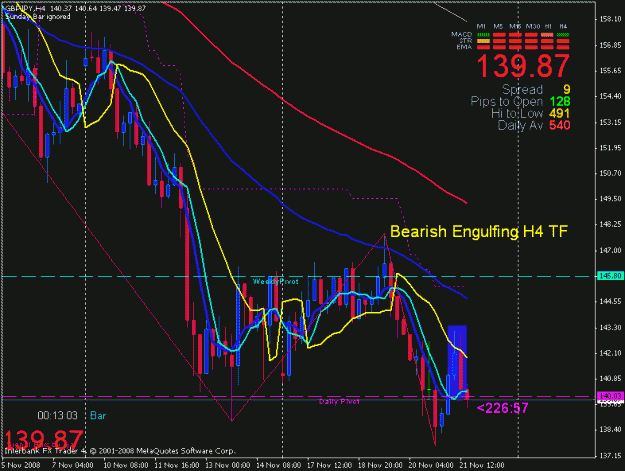
Task: Click the Hi to Low label
Action: point(517,114)
